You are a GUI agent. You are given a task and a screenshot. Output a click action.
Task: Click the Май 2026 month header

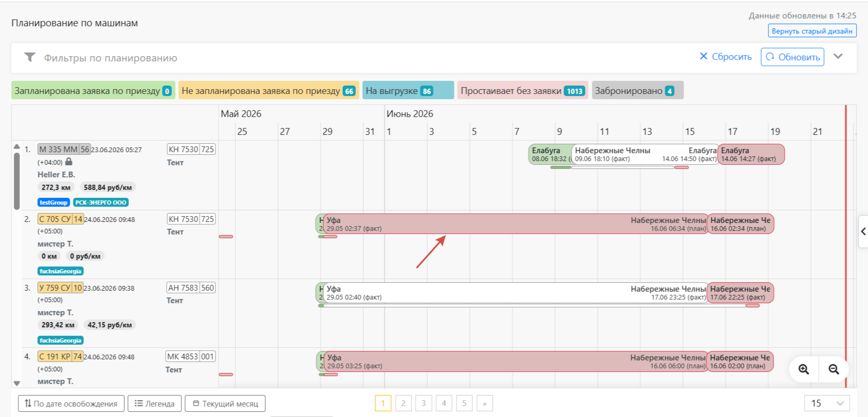(x=241, y=114)
